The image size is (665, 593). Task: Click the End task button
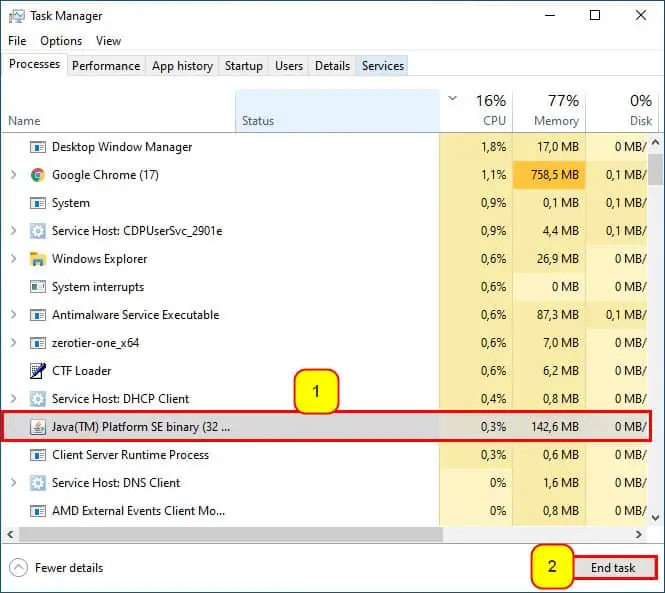(613, 568)
